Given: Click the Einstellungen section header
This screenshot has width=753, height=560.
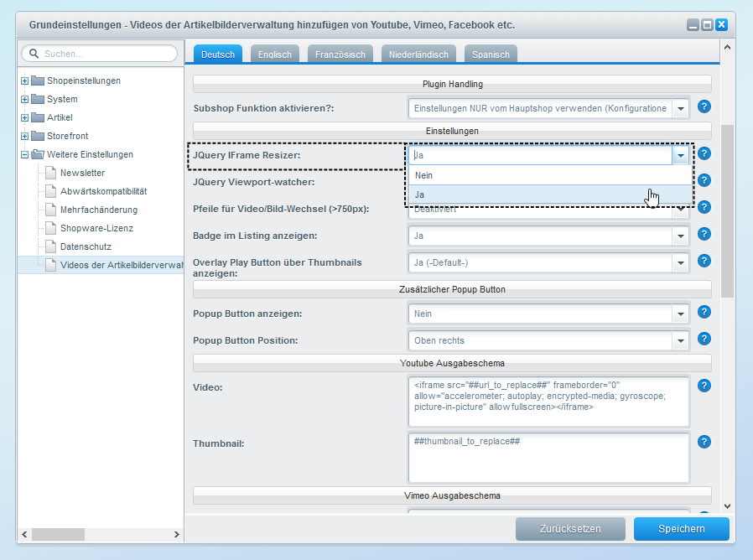Looking at the screenshot, I should click(452, 131).
